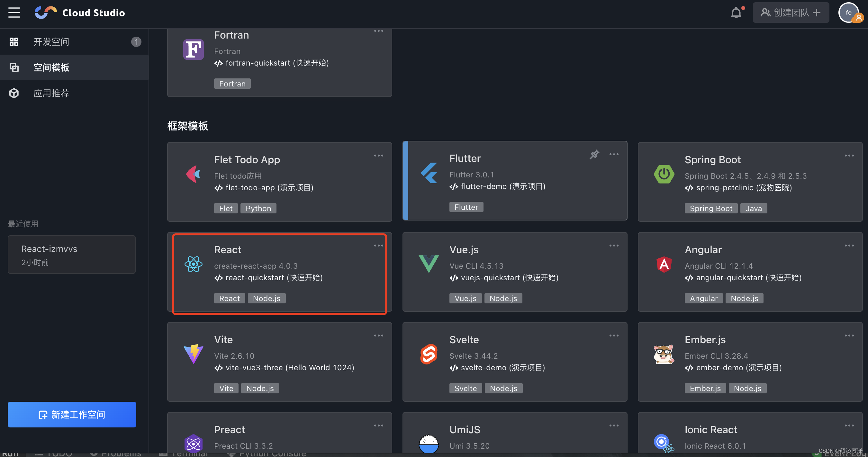Click the 创建团队 button
868x457 pixels.
[x=791, y=13]
